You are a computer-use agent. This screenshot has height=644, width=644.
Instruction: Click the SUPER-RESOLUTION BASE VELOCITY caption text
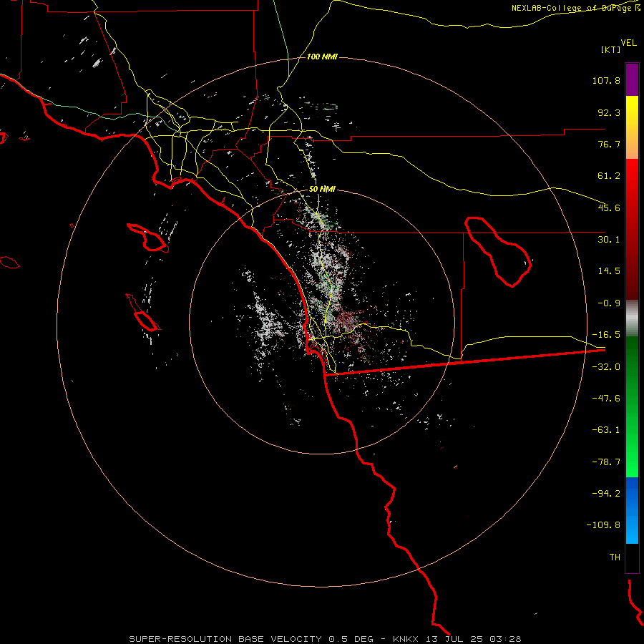[x=227, y=639]
